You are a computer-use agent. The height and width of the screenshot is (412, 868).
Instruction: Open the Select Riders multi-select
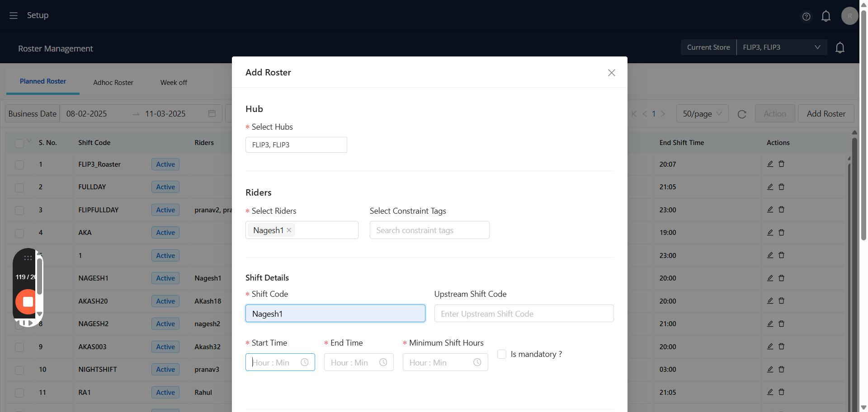coord(302,230)
